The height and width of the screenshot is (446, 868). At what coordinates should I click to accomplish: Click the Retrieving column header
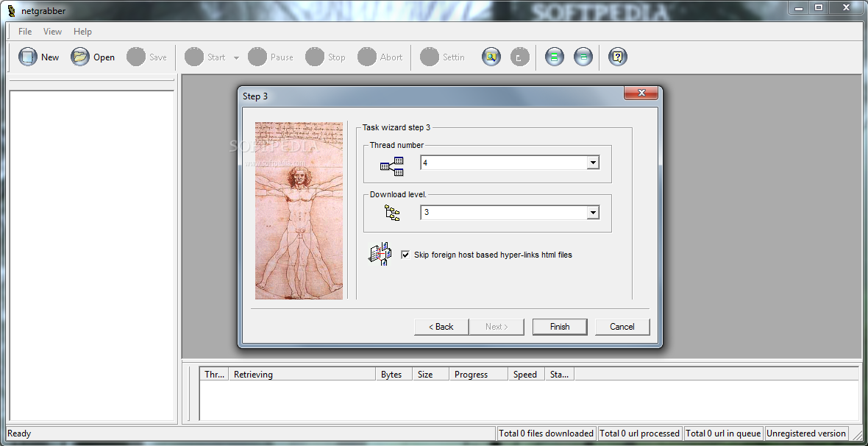pos(302,375)
